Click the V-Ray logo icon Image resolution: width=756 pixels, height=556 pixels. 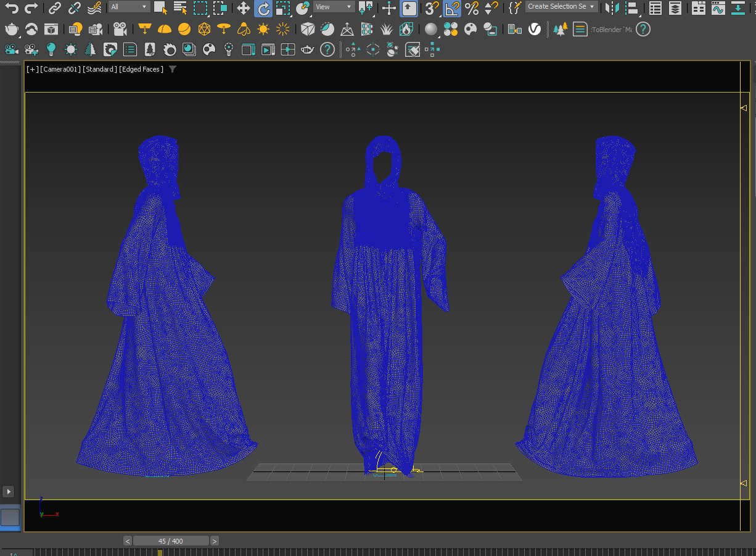pyautogui.click(x=535, y=29)
